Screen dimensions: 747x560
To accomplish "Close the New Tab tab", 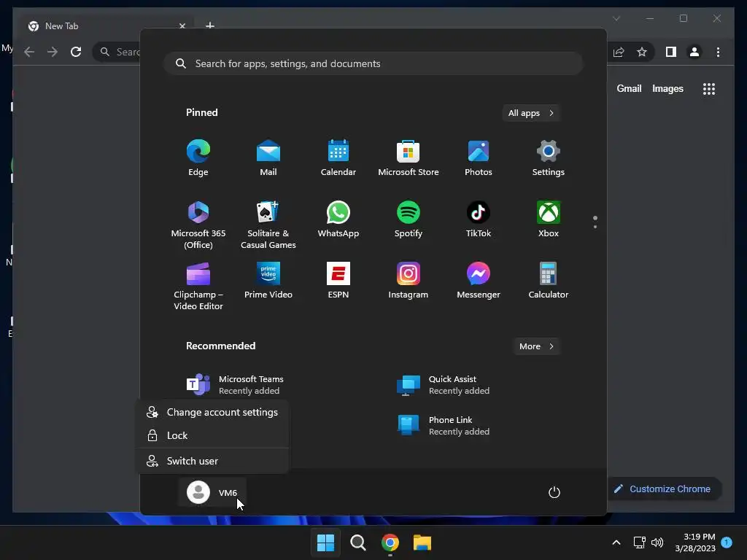I will tap(182, 26).
